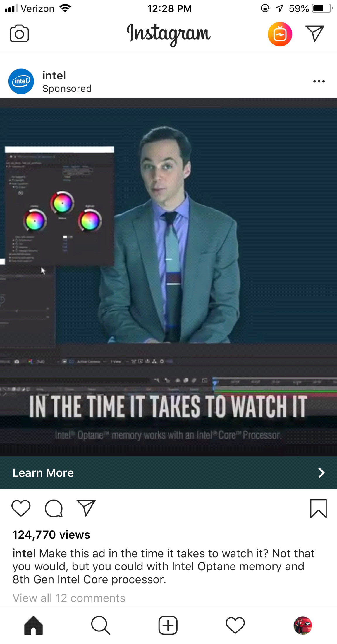Comment on the intel post
This screenshot has height=644, width=337.
pyautogui.click(x=54, y=508)
